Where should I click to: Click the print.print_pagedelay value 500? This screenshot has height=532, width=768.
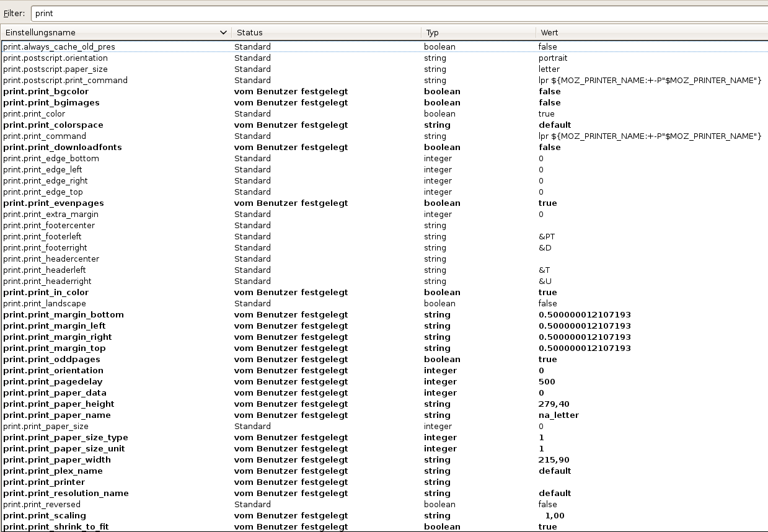547,382
